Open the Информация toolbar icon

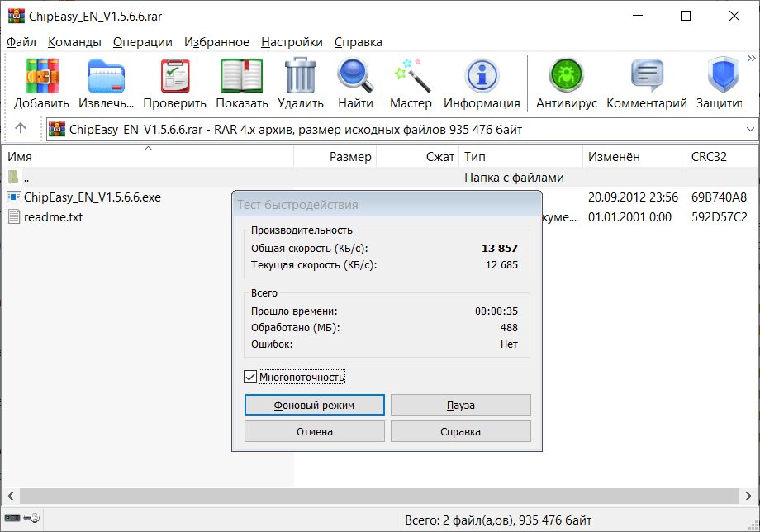pos(482,77)
